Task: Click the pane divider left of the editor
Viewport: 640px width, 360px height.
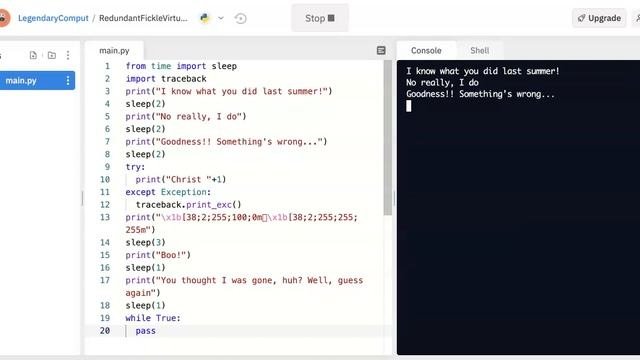Action: pyautogui.click(x=82, y=199)
